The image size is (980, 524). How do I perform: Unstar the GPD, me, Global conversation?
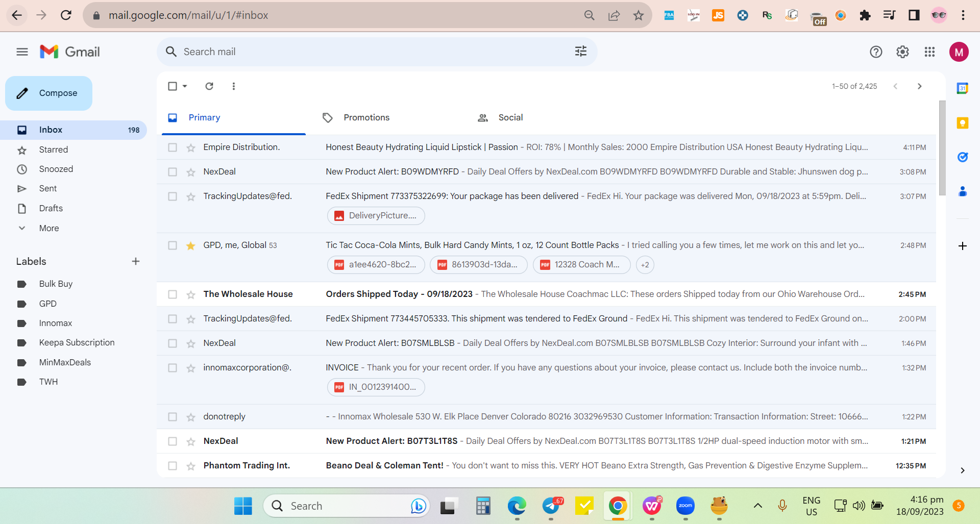(x=191, y=245)
